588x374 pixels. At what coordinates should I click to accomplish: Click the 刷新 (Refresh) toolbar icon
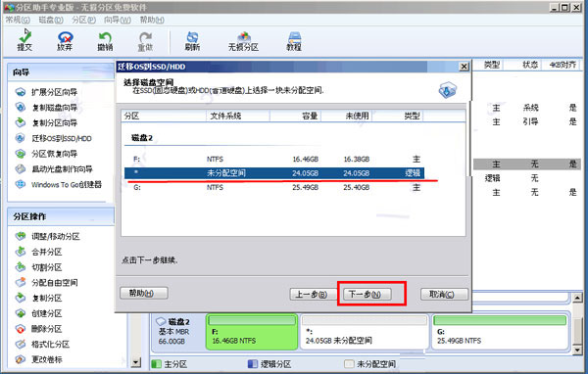point(192,41)
